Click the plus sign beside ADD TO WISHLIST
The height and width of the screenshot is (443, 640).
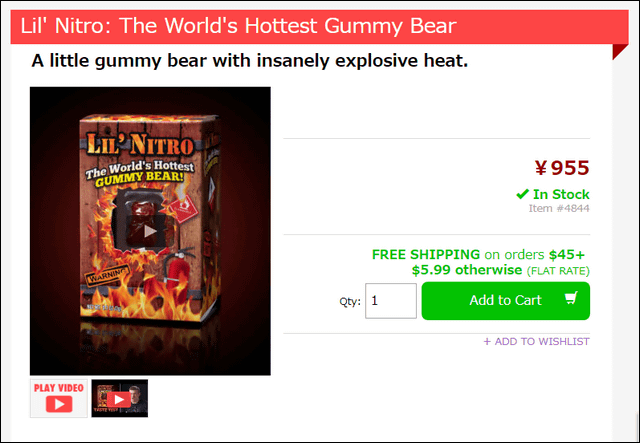tap(487, 342)
